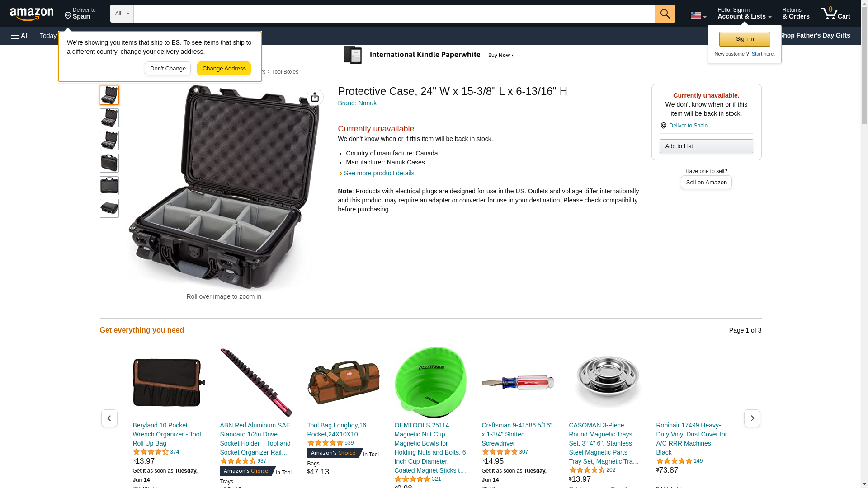Open the Add to List dropdown

pos(706,146)
